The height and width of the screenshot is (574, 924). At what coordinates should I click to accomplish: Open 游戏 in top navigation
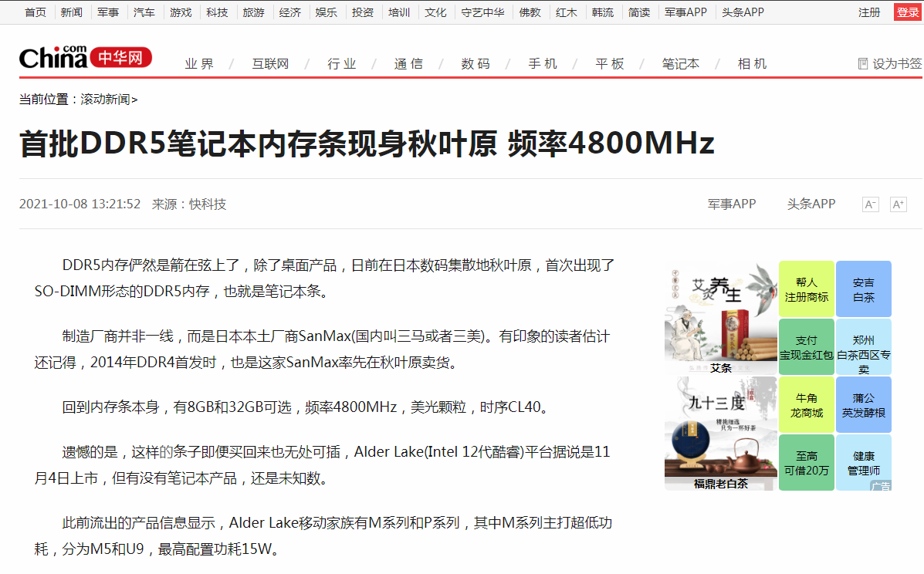(181, 12)
